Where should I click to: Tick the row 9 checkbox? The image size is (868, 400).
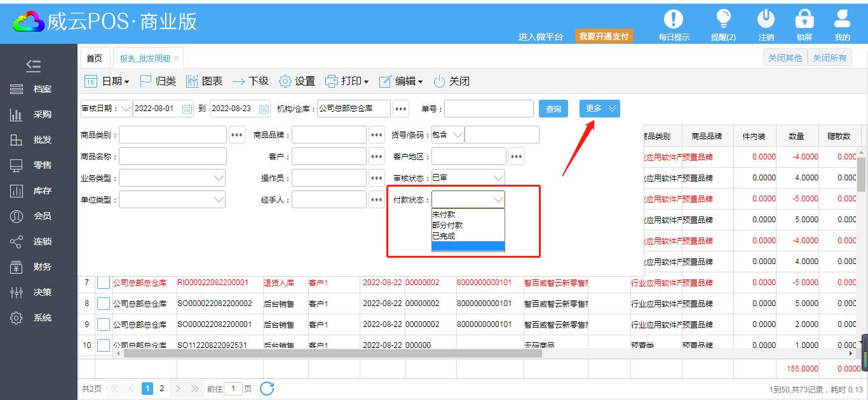coord(104,324)
